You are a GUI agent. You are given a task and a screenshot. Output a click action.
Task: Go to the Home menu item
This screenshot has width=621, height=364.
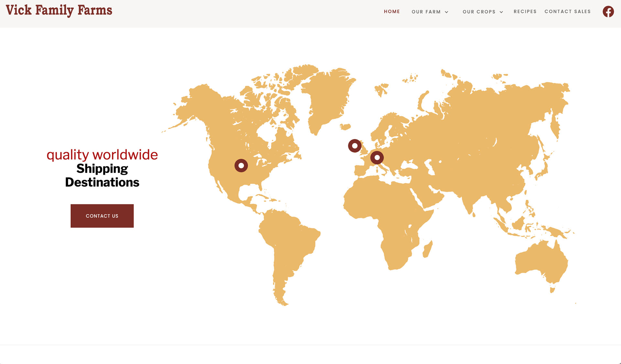392,12
